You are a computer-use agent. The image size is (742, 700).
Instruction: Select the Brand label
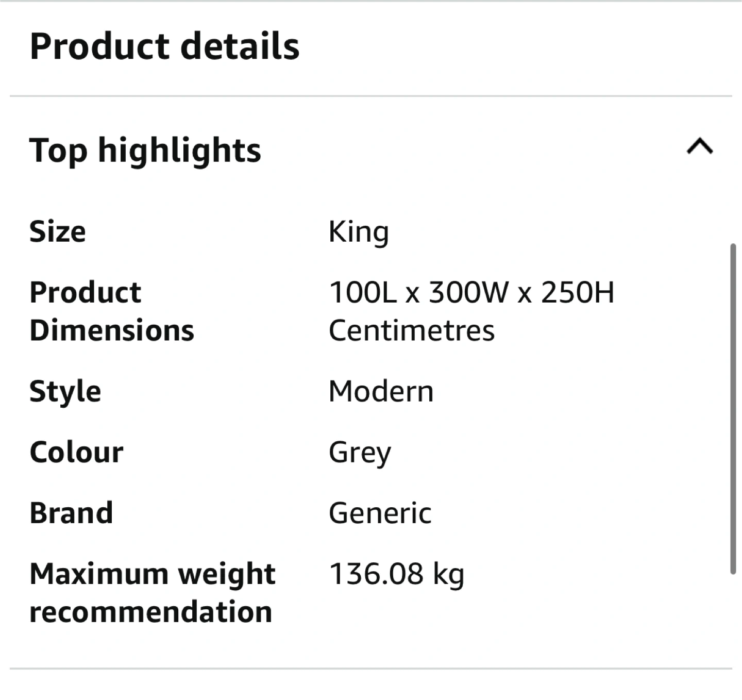[72, 513]
